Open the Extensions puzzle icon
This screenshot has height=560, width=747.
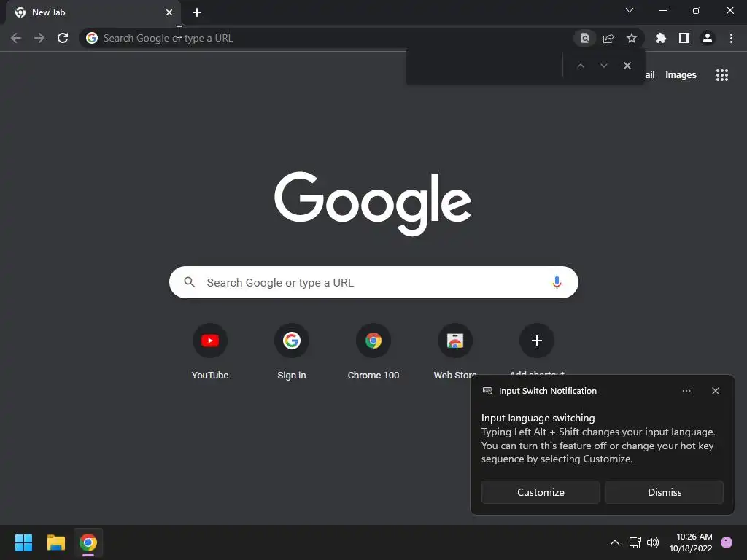tap(661, 38)
